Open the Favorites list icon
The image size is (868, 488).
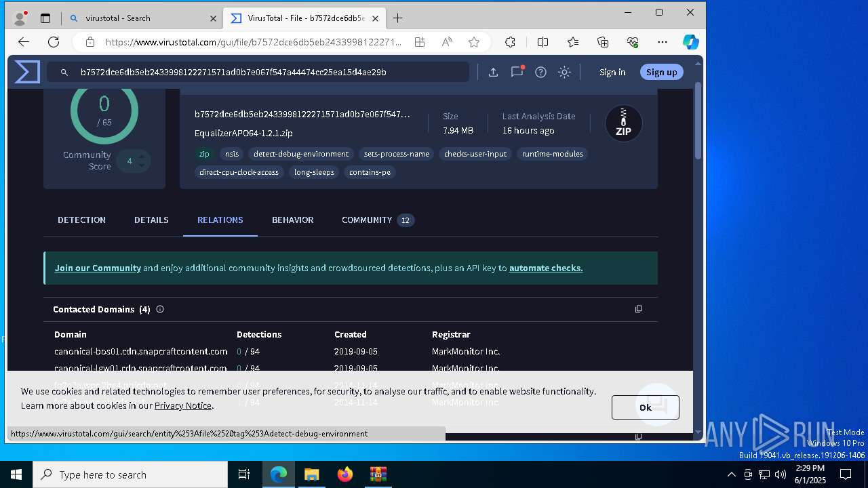(x=573, y=42)
